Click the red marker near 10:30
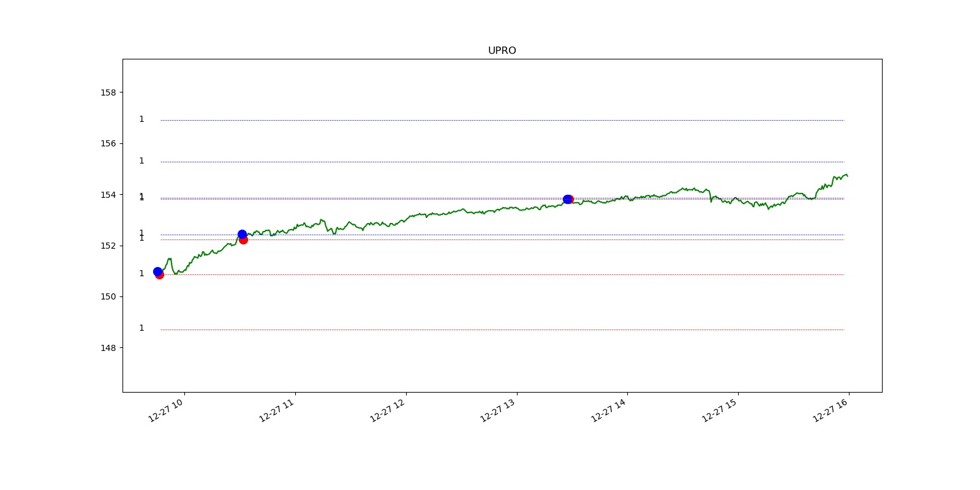 point(244,240)
